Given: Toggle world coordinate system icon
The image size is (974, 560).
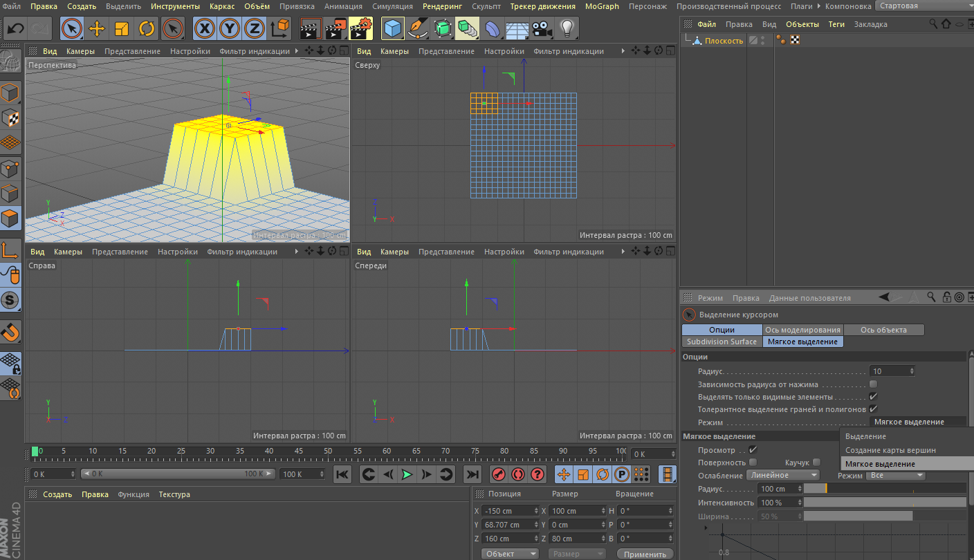Looking at the screenshot, I should 280,28.
